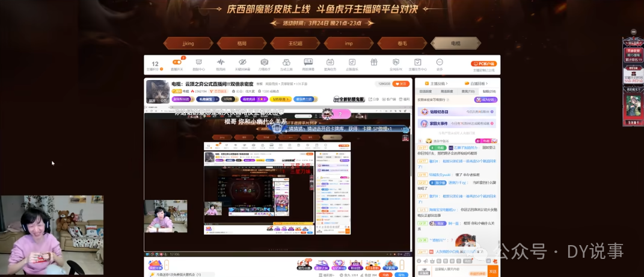Select the 格局 streamer tab
The width and height of the screenshot is (644, 277).
point(242,43)
